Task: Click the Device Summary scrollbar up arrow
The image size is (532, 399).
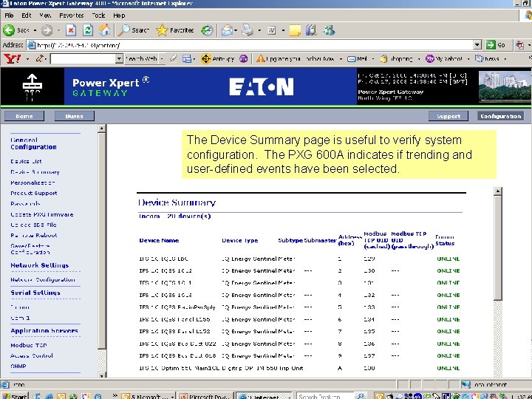Action: point(497,191)
